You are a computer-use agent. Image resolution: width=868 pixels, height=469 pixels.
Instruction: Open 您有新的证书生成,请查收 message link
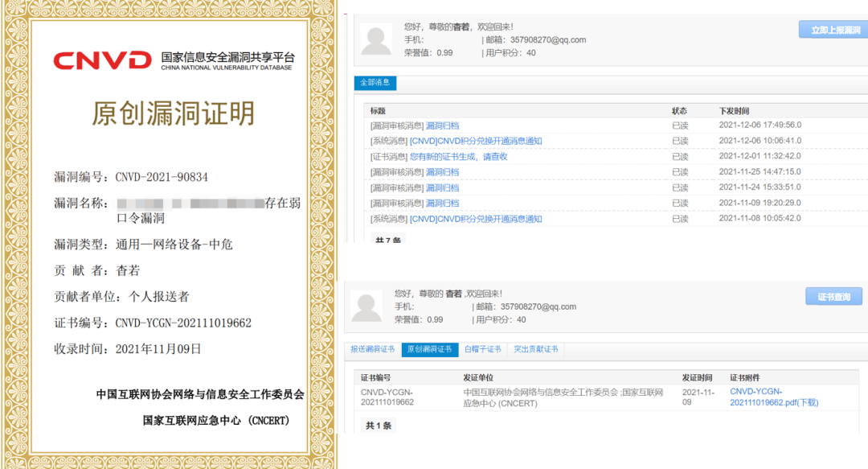point(458,157)
